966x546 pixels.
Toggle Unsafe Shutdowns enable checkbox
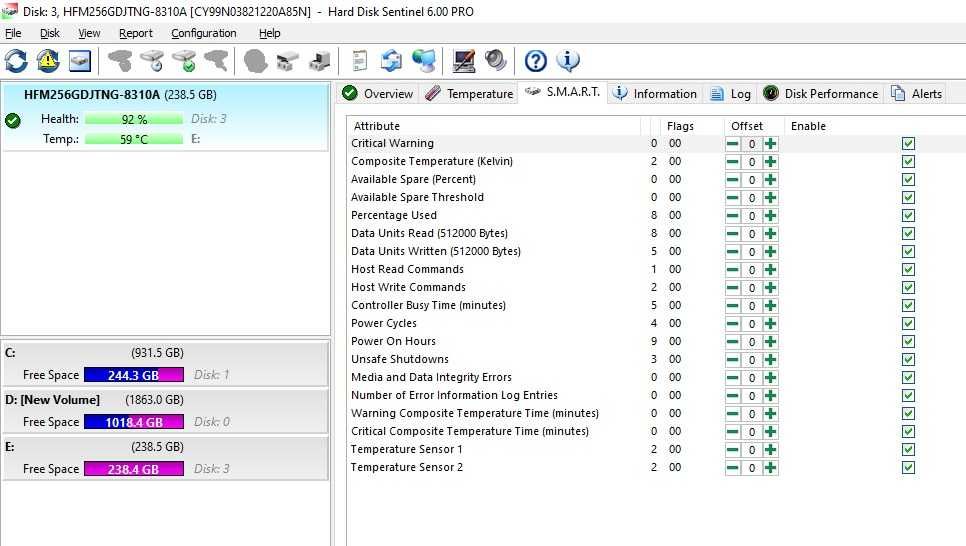(908, 359)
